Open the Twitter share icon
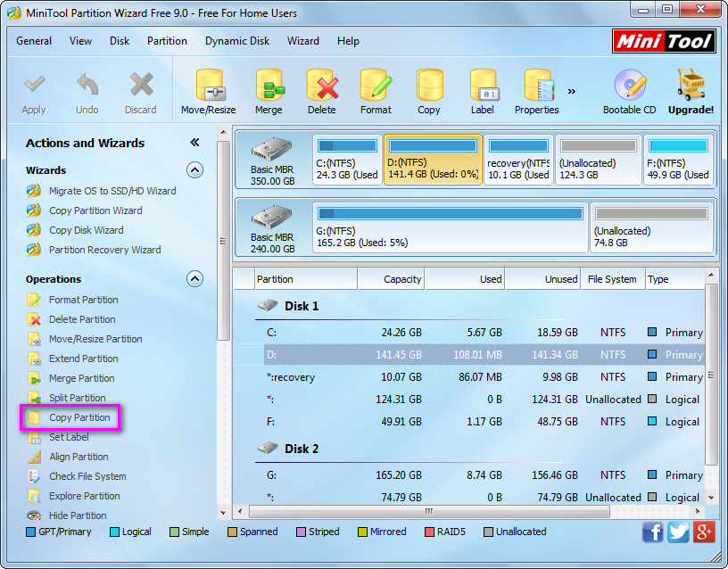This screenshot has width=728, height=569. pos(678,532)
